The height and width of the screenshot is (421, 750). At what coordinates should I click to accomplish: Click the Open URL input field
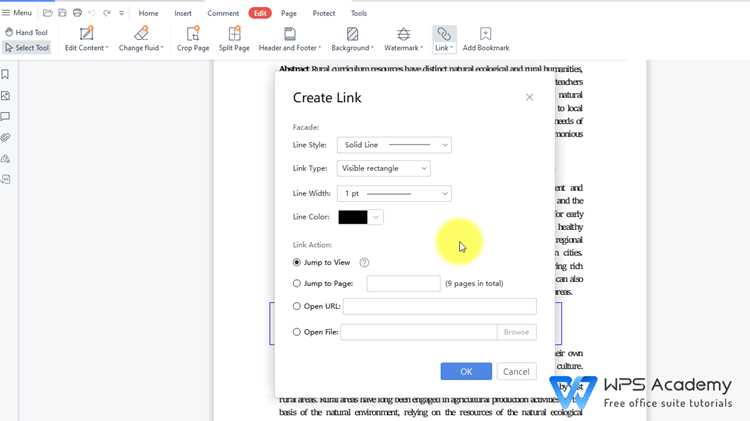coord(440,306)
